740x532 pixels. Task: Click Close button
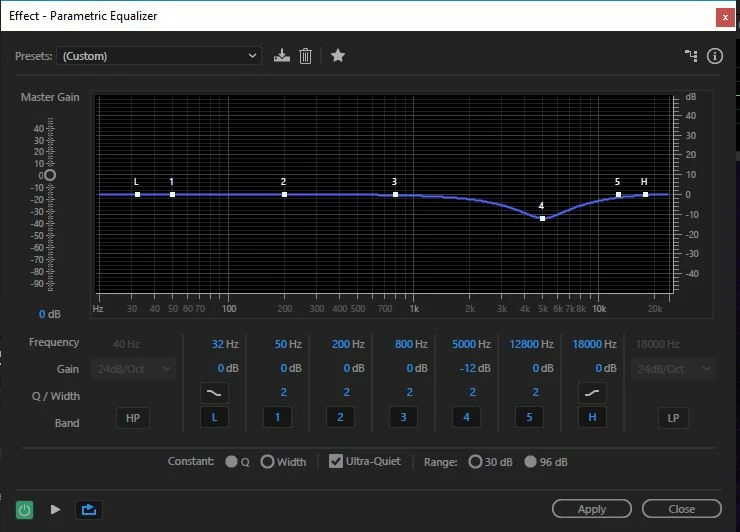click(x=681, y=509)
